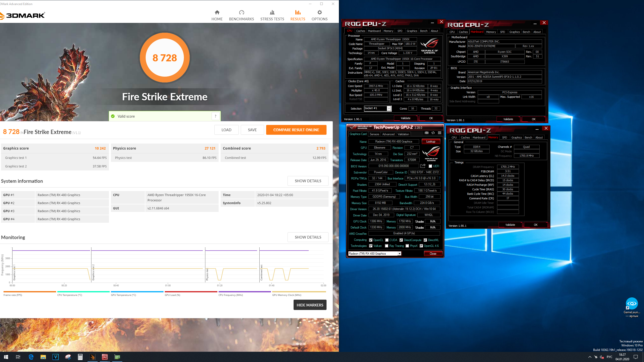The height and width of the screenshot is (362, 644).
Task: Click the airplane mode tray icon
Action: 596,357
